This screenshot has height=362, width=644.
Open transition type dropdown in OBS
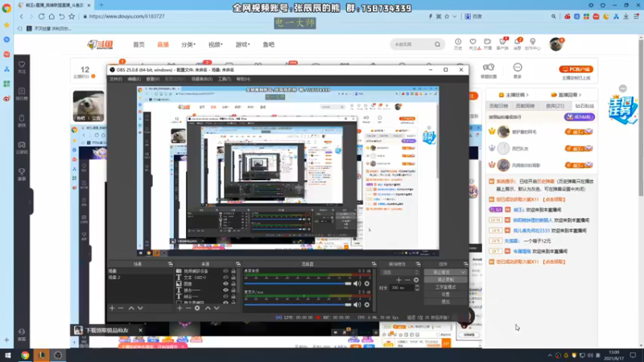(x=400, y=272)
